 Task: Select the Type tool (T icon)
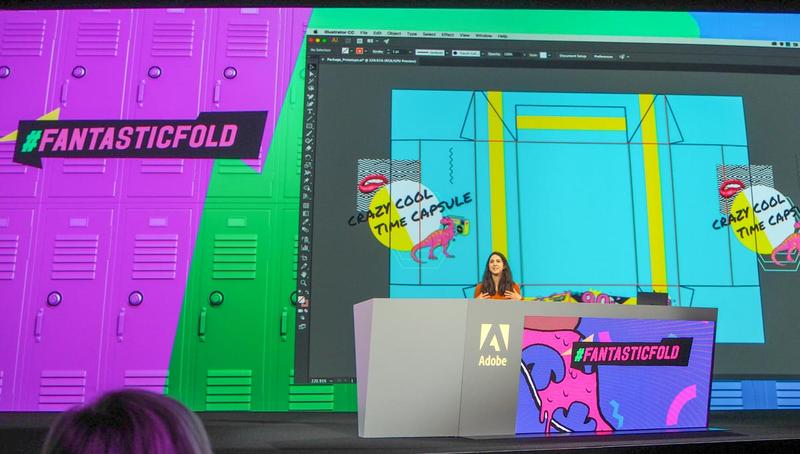(x=309, y=111)
